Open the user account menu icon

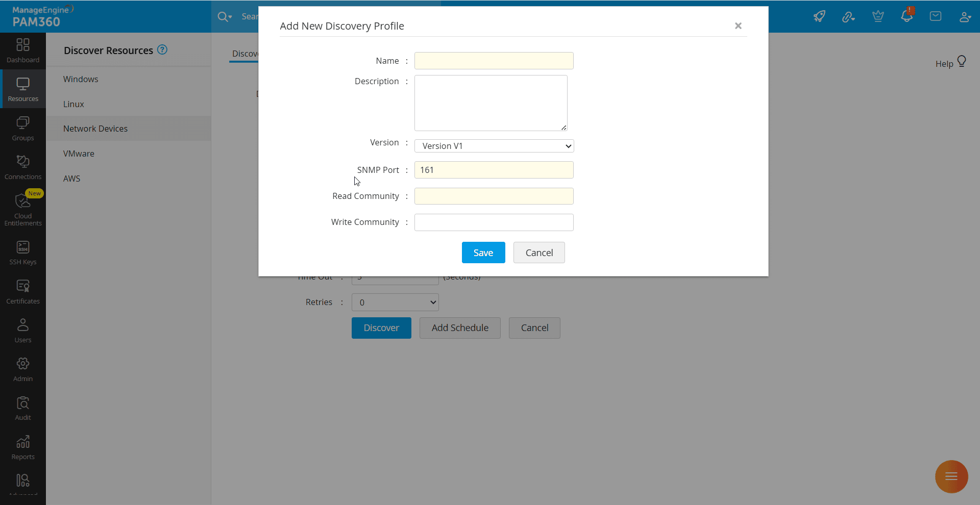(x=965, y=17)
